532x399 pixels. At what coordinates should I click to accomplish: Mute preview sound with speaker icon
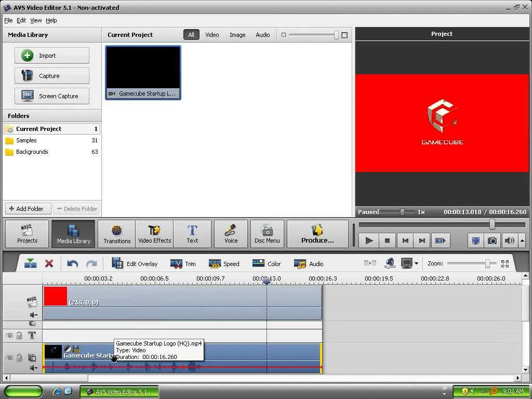(x=509, y=241)
